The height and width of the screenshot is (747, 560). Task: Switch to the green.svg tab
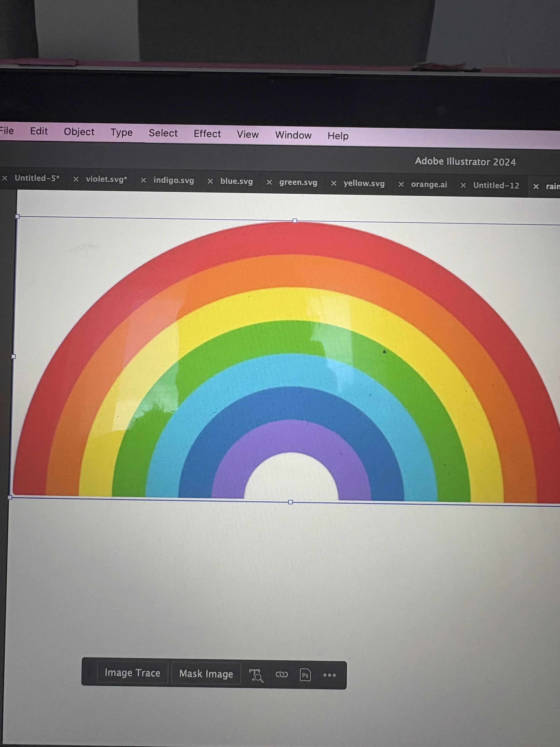pos(298,183)
